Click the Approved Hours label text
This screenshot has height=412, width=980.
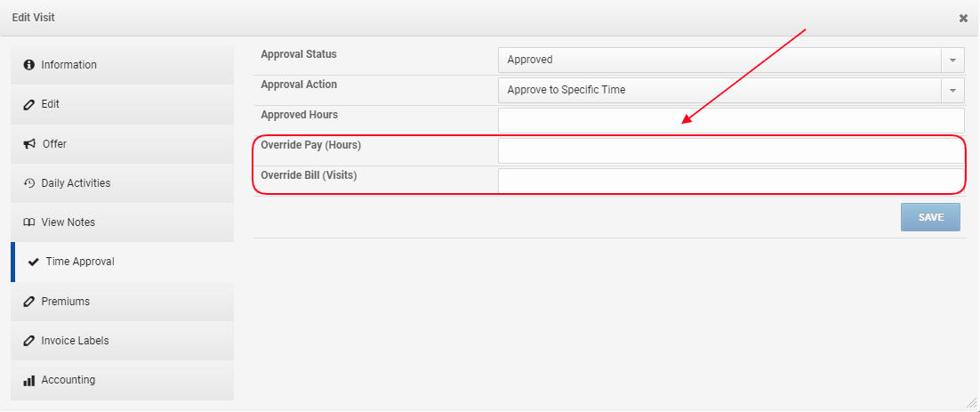coord(300,115)
